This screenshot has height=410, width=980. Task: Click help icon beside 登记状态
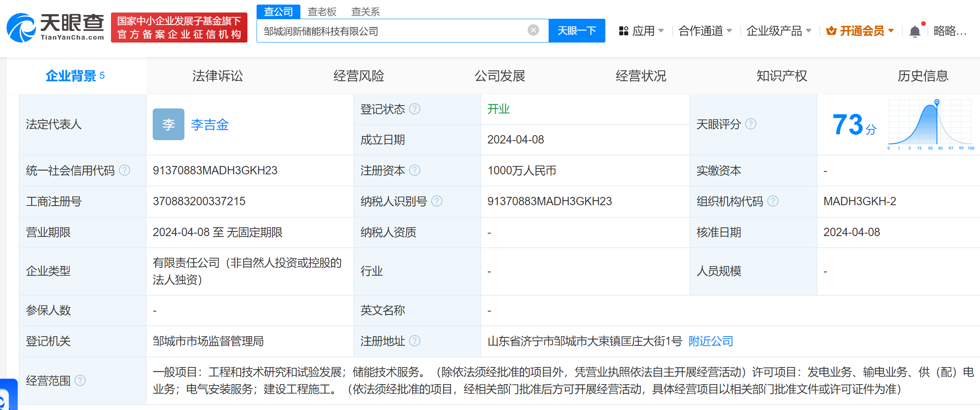(415, 109)
